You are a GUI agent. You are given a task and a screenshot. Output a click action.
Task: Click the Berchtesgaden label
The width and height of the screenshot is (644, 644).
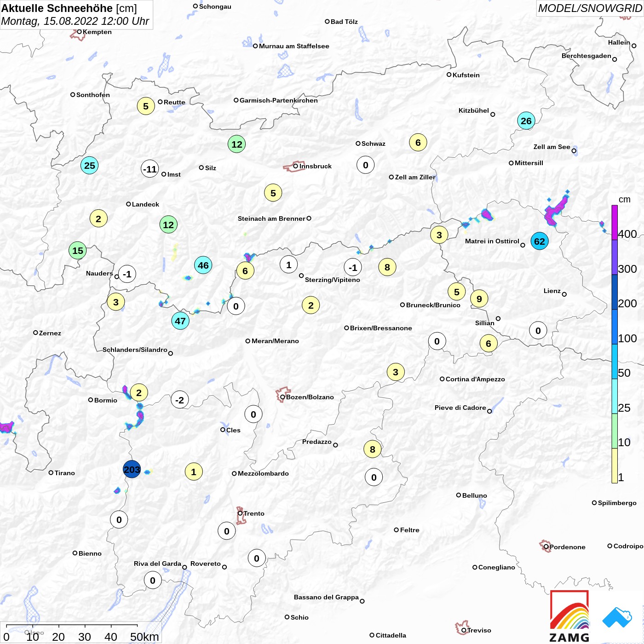586,56
